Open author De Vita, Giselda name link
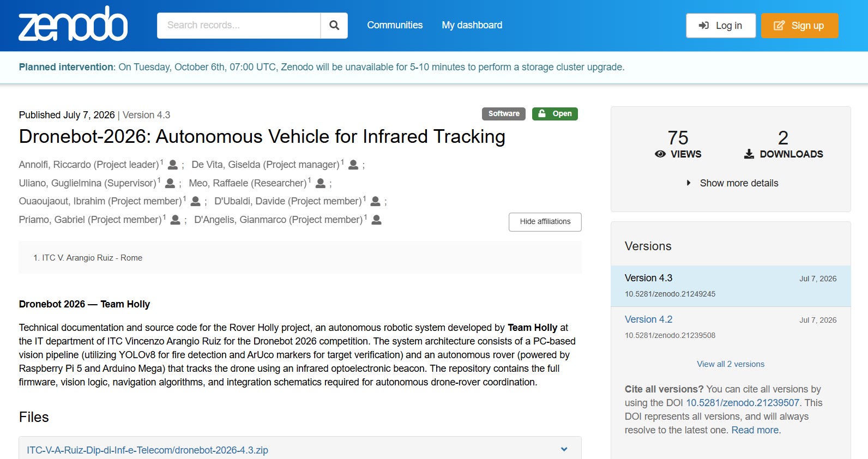This screenshot has height=459, width=868. tap(266, 165)
